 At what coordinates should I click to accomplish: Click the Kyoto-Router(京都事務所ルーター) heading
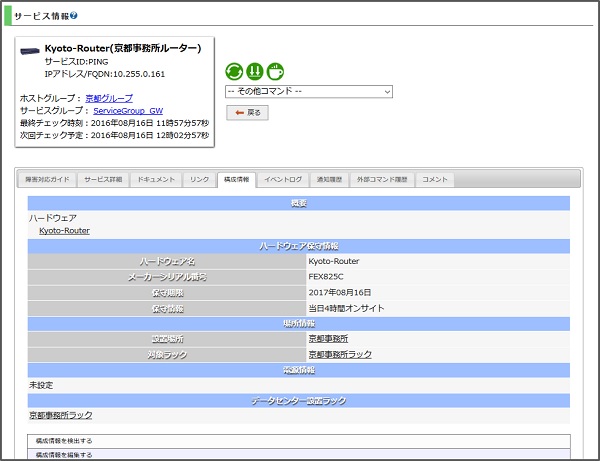[x=123, y=48]
